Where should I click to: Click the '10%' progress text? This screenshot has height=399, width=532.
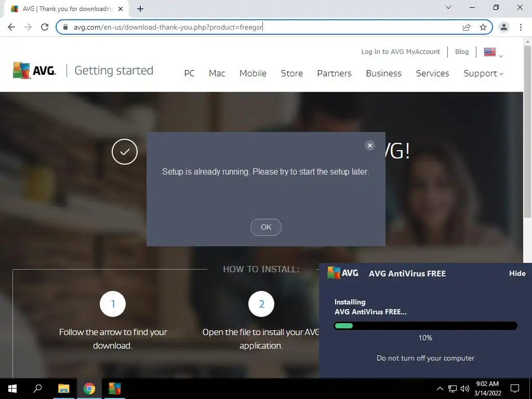pos(425,338)
